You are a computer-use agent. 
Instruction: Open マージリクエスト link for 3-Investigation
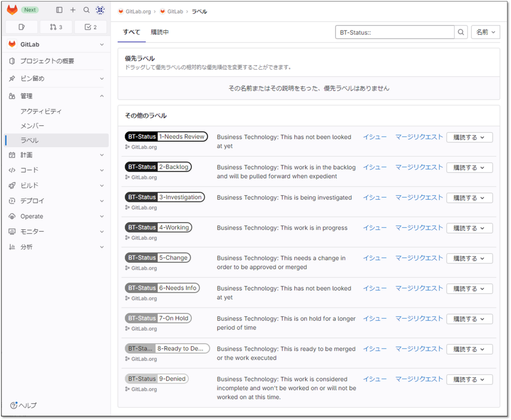click(x=419, y=197)
